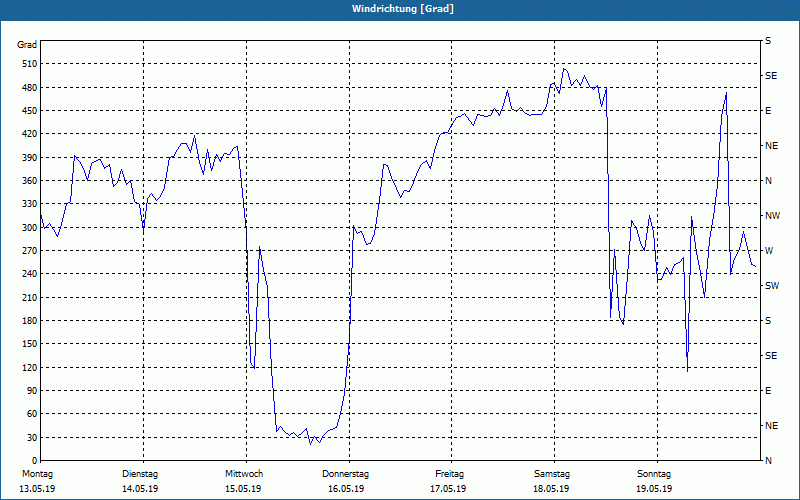Click the E compass label at the 450 gridline
Image resolution: width=800 pixels, height=500 pixels.
(x=768, y=111)
